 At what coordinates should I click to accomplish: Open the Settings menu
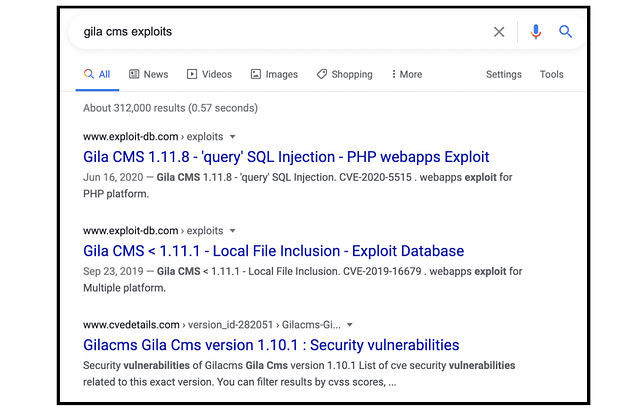504,74
